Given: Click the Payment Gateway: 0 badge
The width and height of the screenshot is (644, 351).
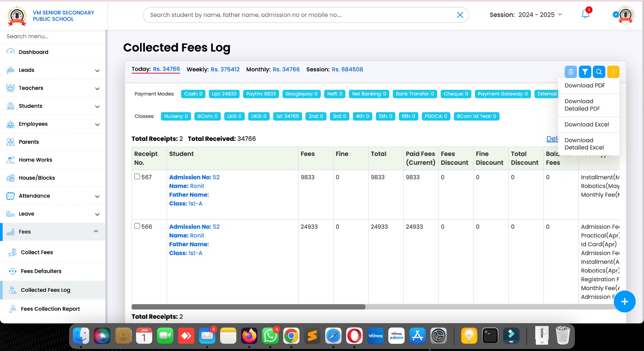Looking at the screenshot, I should 503,94.
